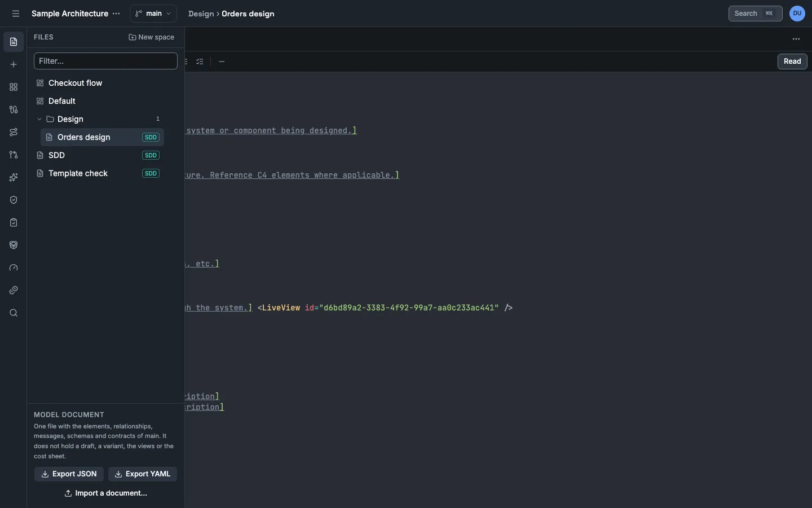812x508 pixels.
Task: Click the plus icon in the sidebar
Action: pos(14,64)
